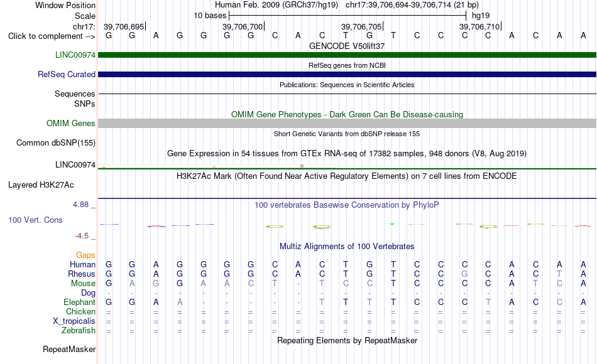Click the Rhesus species row label
This screenshot has height=364, width=597.
click(x=82, y=274)
